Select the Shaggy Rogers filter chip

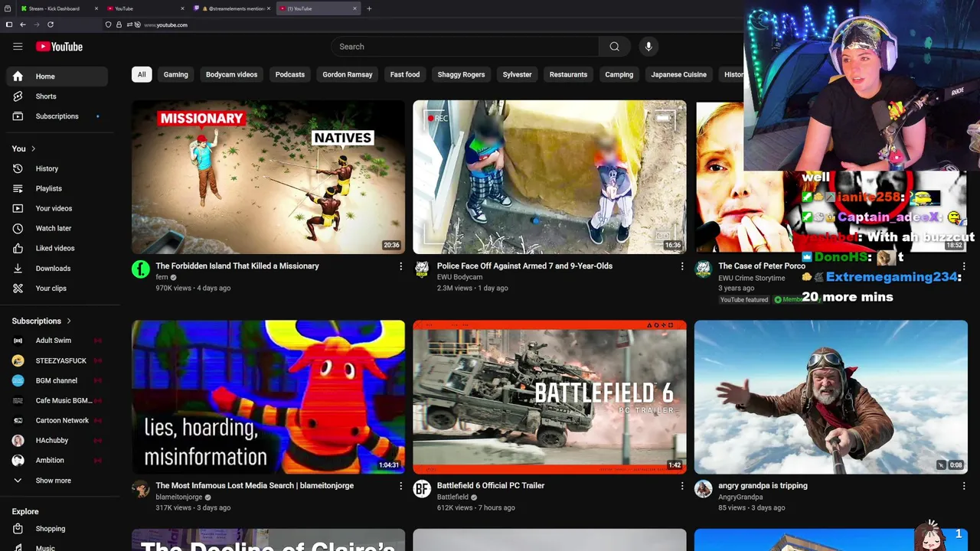tap(461, 74)
